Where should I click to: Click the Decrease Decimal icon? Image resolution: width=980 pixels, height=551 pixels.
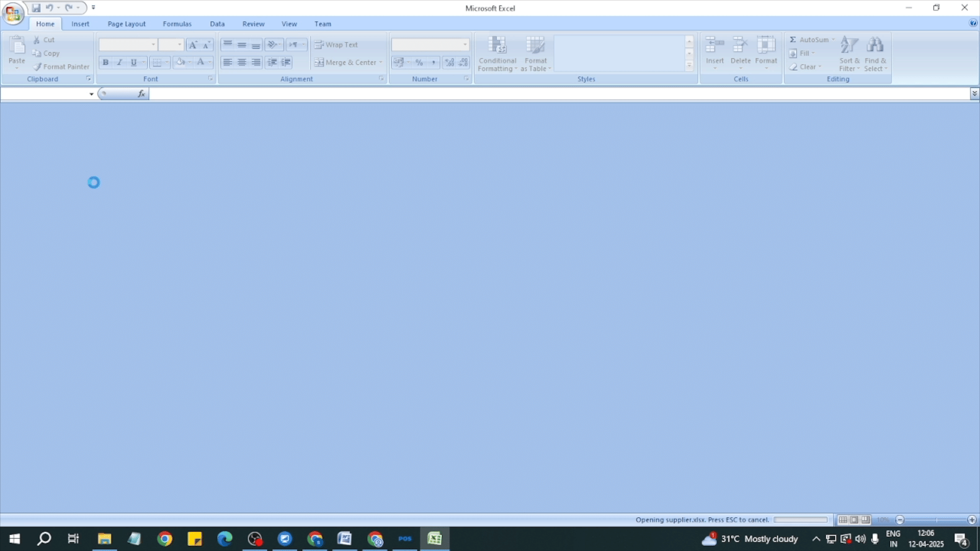[463, 62]
